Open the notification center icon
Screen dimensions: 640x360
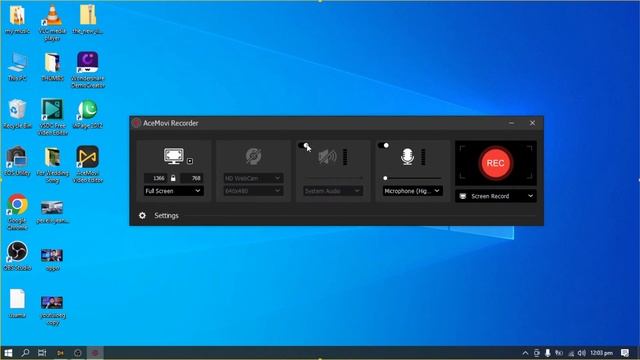click(625, 353)
